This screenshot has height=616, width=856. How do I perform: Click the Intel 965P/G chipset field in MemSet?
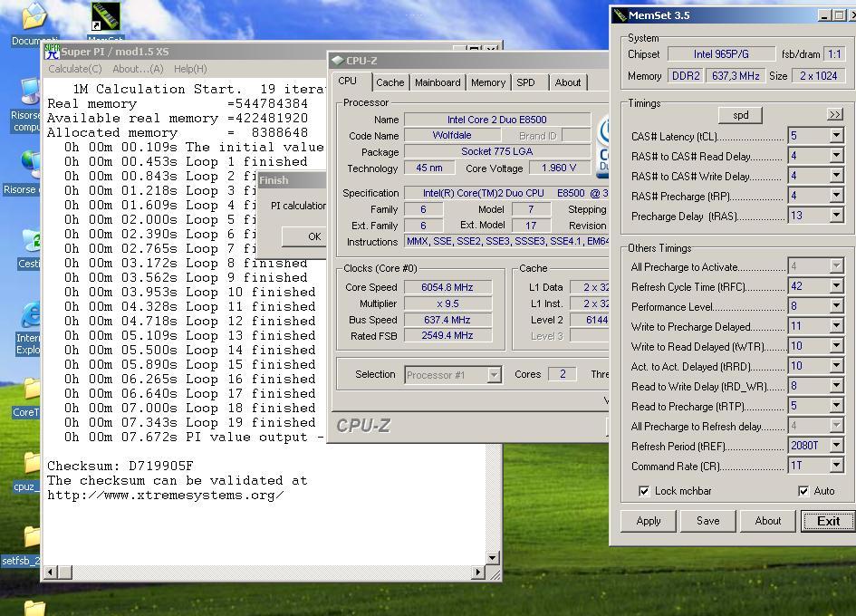tap(721, 54)
